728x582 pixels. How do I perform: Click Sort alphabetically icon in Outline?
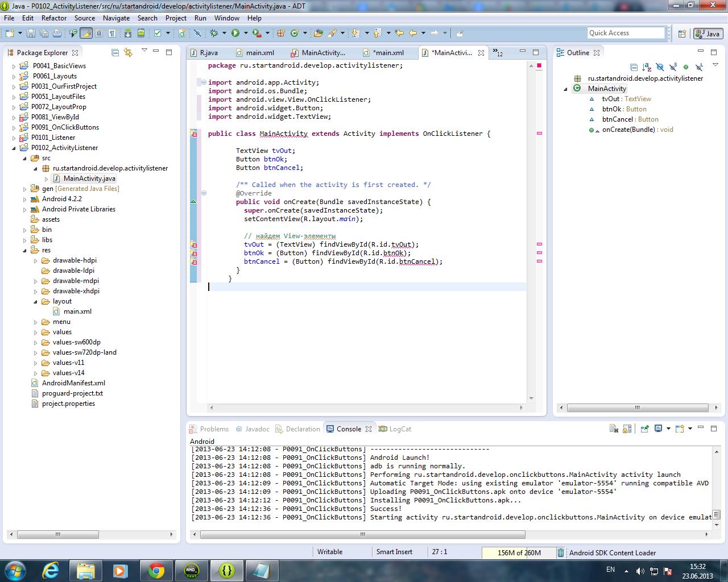pyautogui.click(x=647, y=67)
